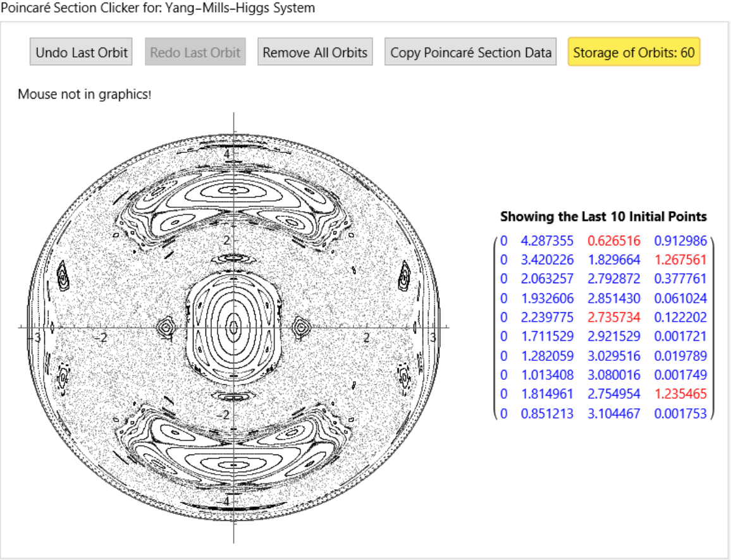Screen dimensions: 731x560
Task: Click the far-right small island in upper half
Action: point(405,276)
